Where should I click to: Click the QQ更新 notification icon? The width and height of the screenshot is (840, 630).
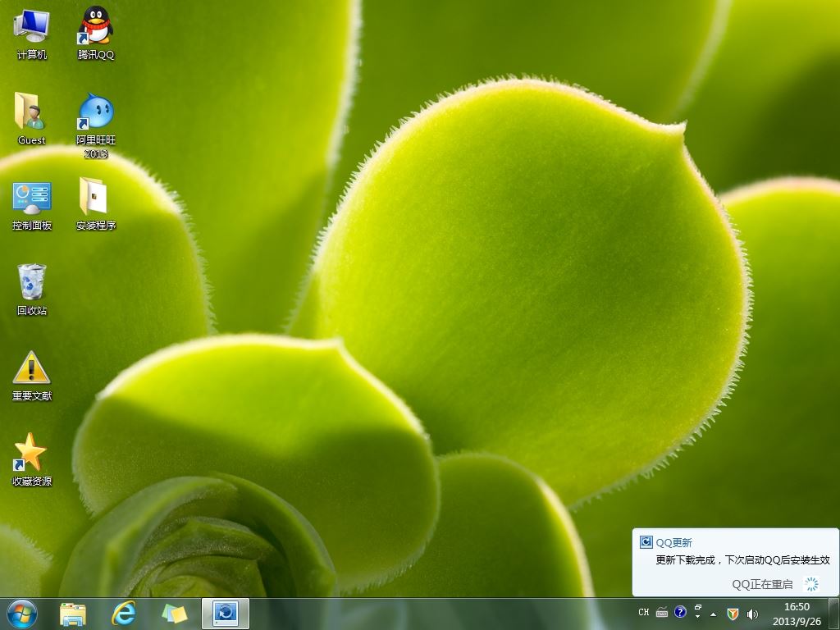[x=646, y=542]
